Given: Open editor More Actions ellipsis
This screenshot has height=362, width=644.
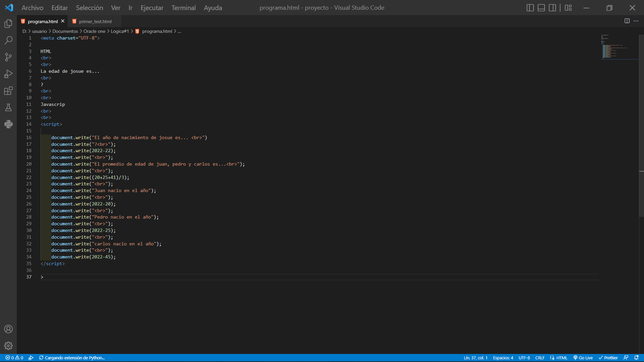Looking at the screenshot, I should point(636,21).
